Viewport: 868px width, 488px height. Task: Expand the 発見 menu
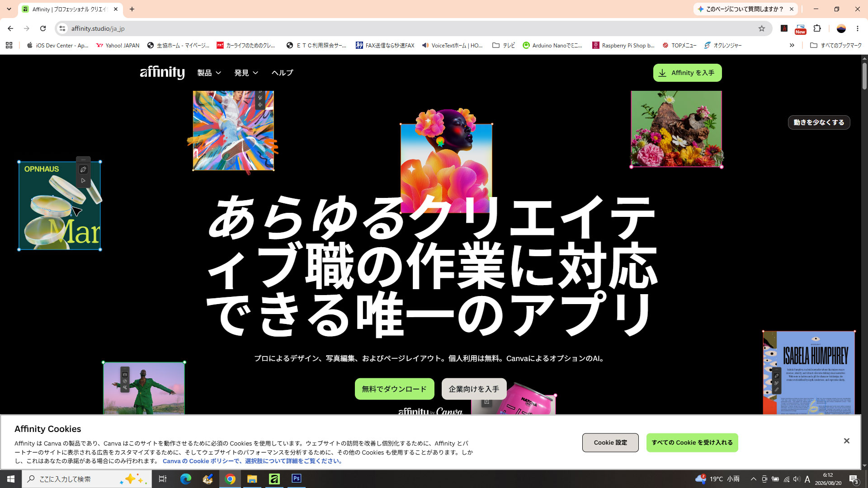246,73
